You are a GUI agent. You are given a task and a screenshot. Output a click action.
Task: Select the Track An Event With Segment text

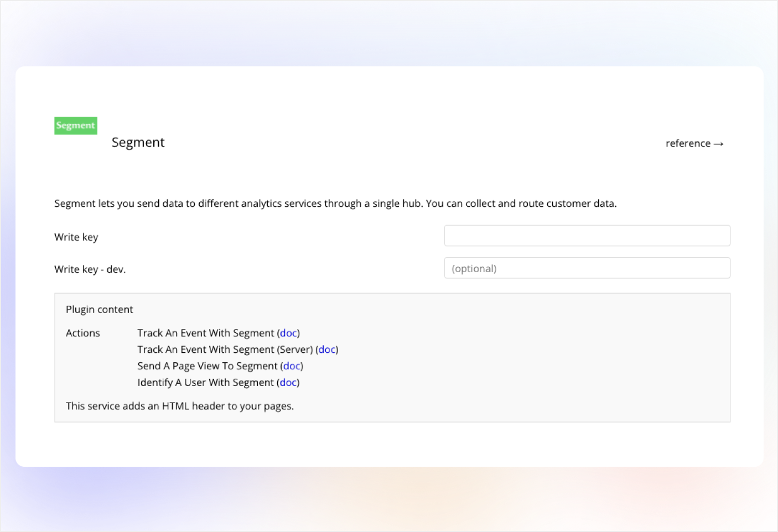pos(206,333)
